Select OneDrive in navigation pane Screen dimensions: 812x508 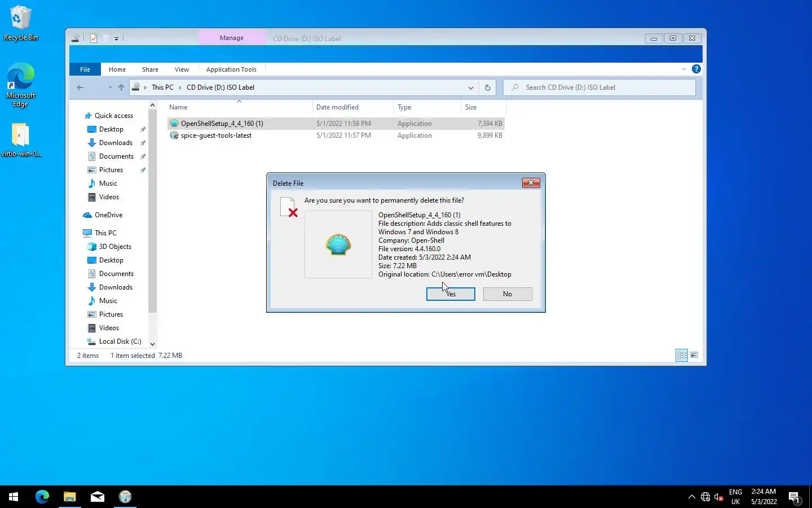click(108, 215)
